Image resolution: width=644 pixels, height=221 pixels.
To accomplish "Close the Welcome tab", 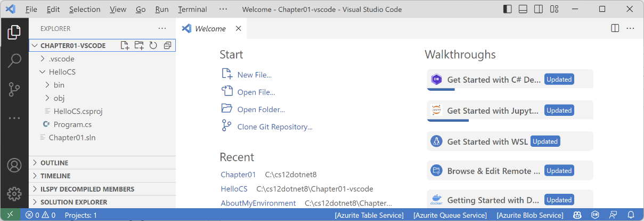I will 238,28.
